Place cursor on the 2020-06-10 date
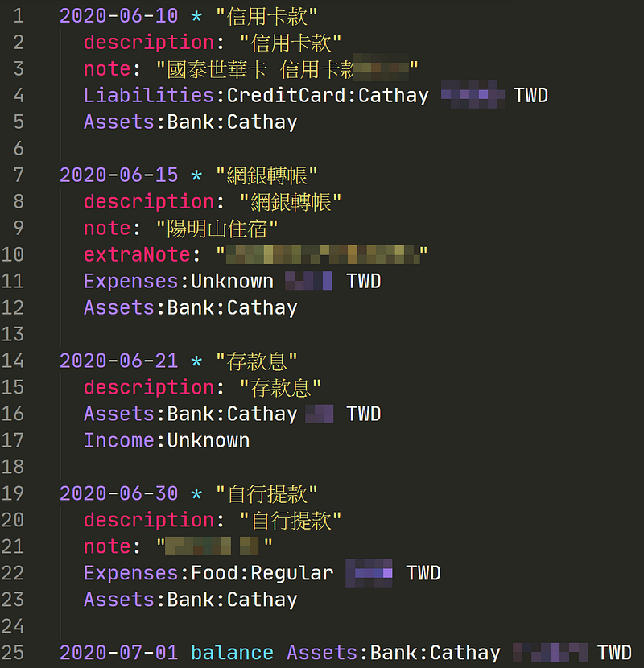The image size is (644, 668). [x=118, y=16]
